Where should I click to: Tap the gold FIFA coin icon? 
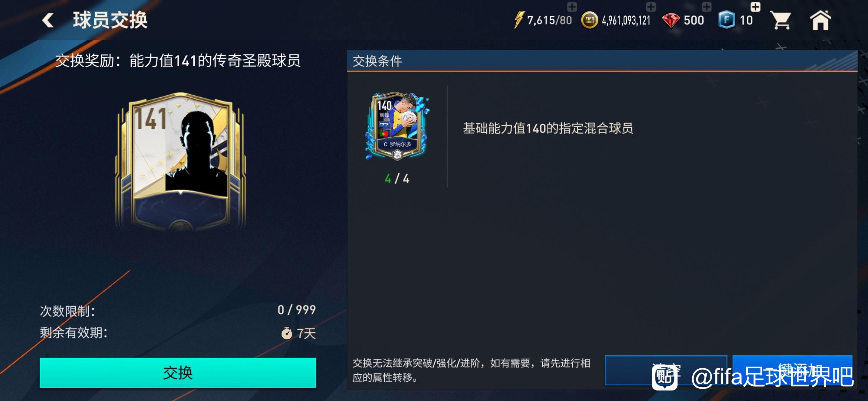[x=589, y=20]
